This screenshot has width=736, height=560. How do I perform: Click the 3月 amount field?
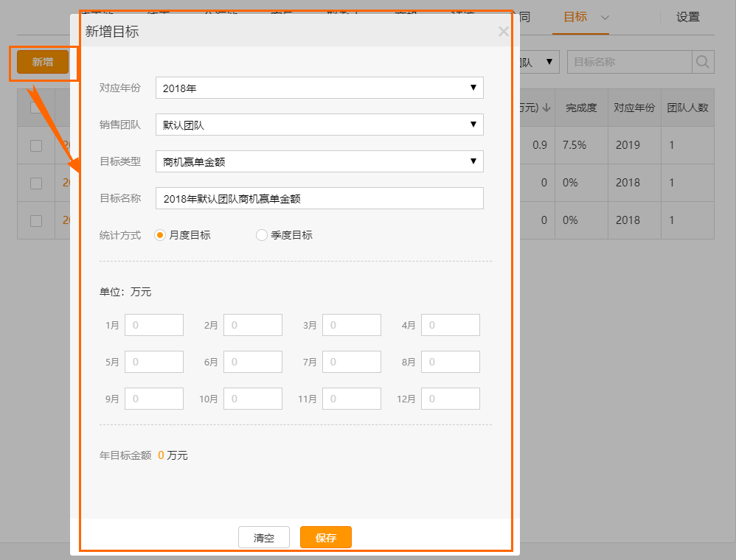352,325
